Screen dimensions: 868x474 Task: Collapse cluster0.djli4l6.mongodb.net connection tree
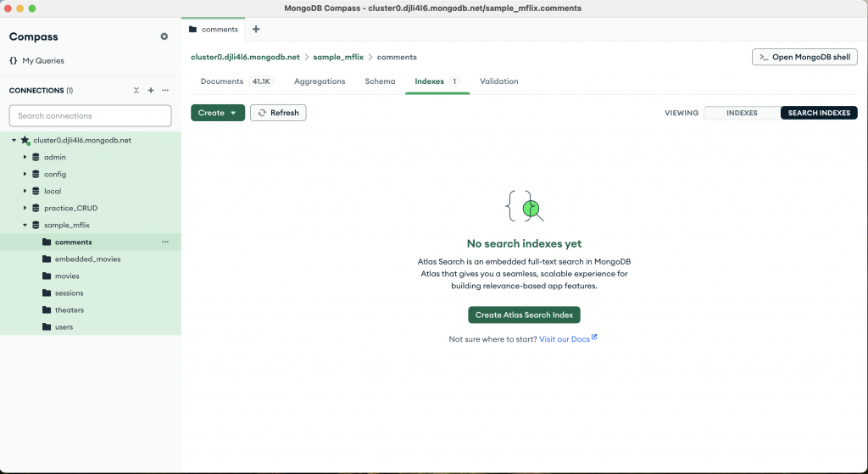(x=14, y=140)
